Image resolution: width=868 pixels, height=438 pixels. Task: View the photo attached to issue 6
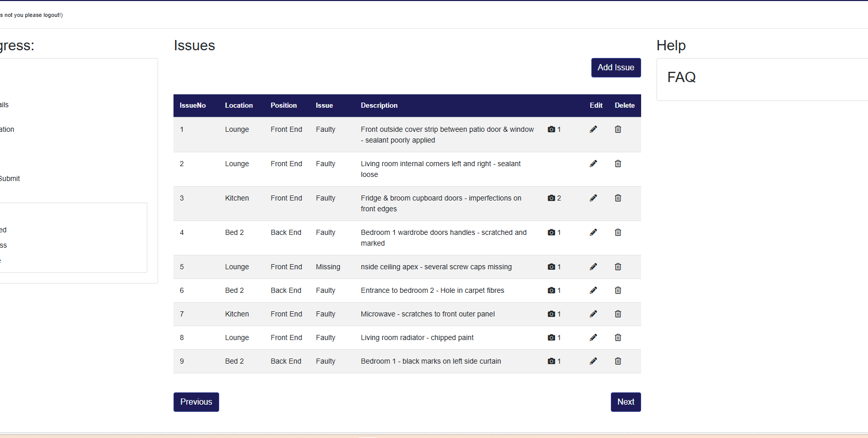click(x=552, y=290)
